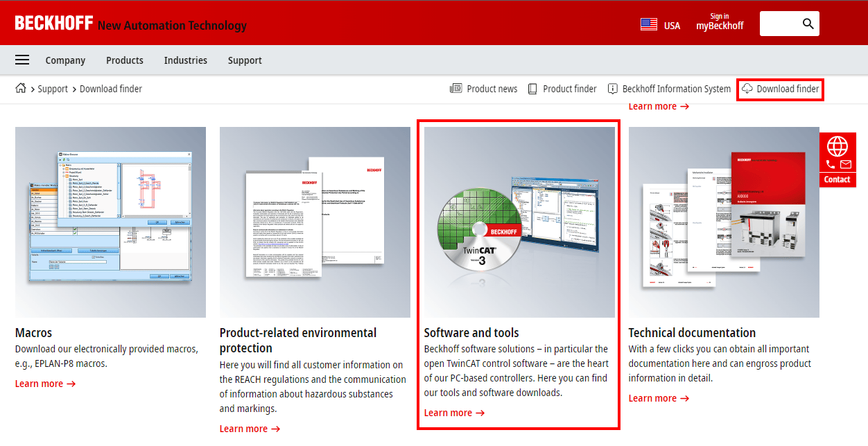Click the Beckhoff Information System icon

tap(613, 89)
